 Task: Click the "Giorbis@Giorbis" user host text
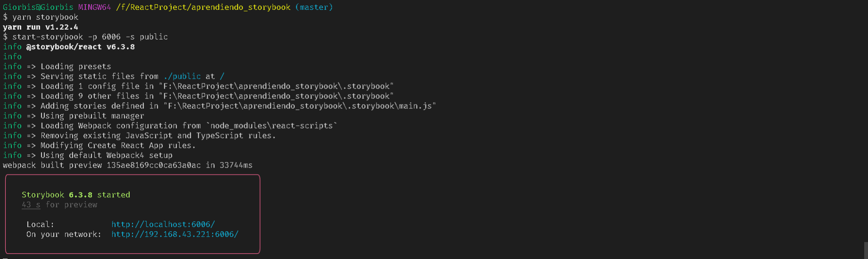[38, 7]
